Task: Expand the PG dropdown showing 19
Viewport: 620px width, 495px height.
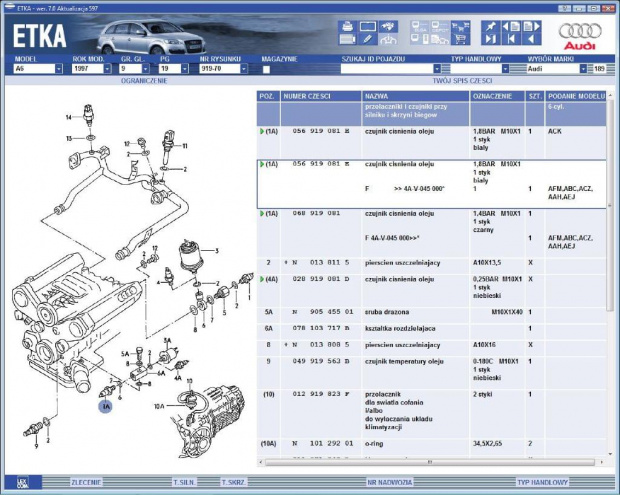Action: (x=184, y=69)
